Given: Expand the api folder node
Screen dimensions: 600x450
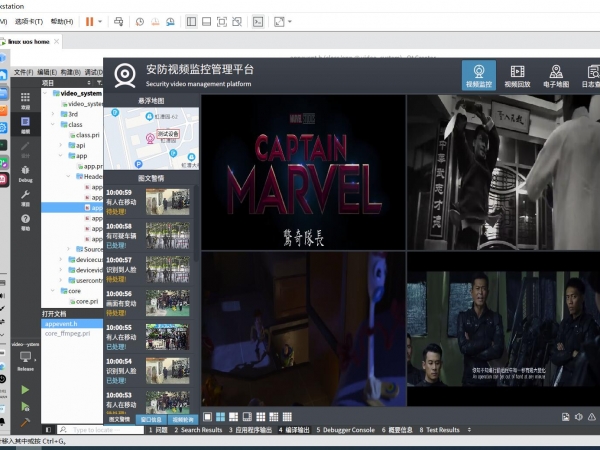Looking at the screenshot, I should pyautogui.click(x=68, y=145).
